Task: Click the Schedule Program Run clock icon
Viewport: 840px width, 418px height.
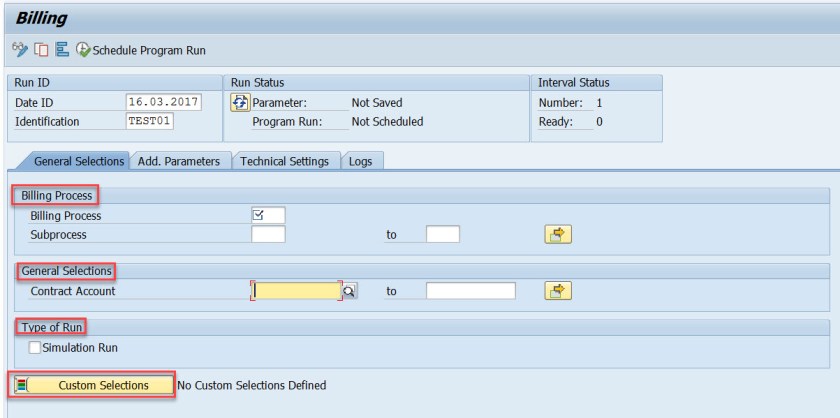Action: 83,50
